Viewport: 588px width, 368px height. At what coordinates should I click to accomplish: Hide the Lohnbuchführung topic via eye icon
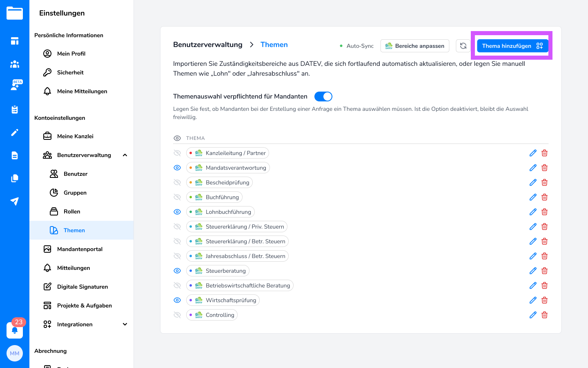coord(177,212)
